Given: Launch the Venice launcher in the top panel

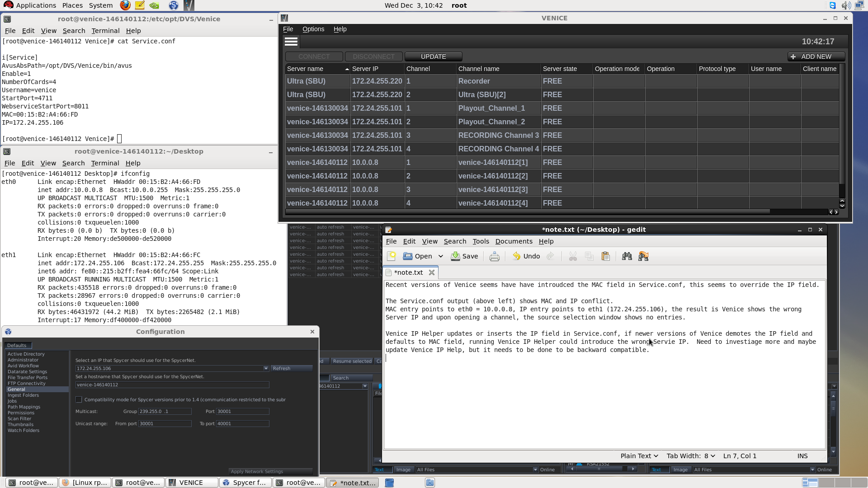Looking at the screenshot, I should [x=189, y=5].
